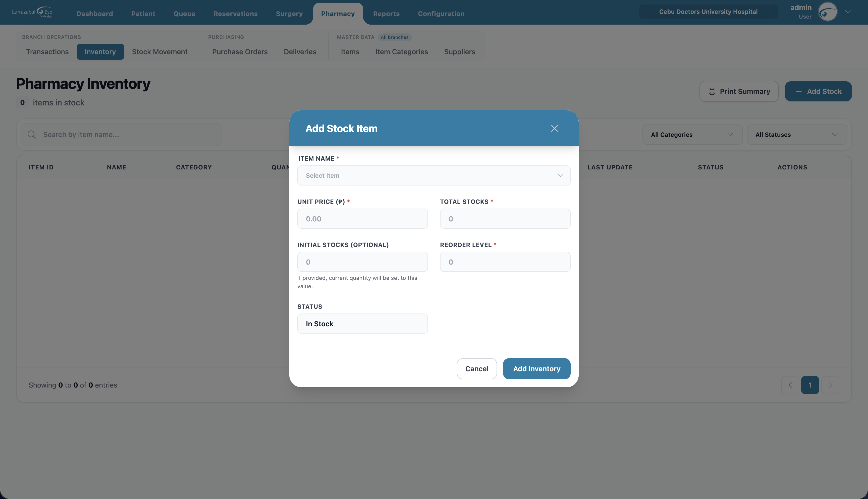Go to previous page arrow

point(790,385)
